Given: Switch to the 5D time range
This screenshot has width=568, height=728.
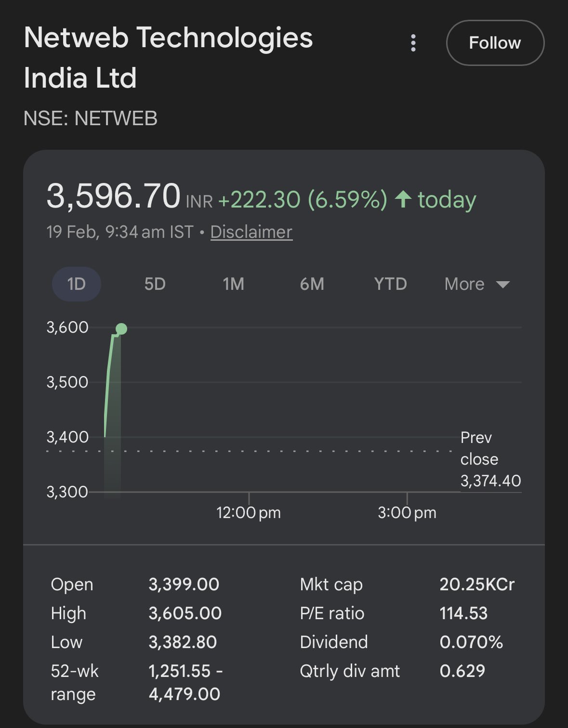Looking at the screenshot, I should pyautogui.click(x=155, y=284).
